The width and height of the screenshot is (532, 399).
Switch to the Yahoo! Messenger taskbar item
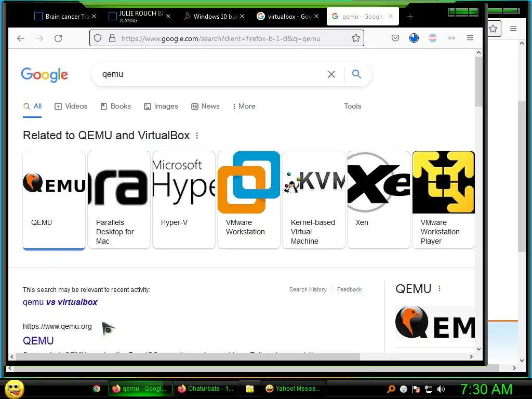pos(294,389)
